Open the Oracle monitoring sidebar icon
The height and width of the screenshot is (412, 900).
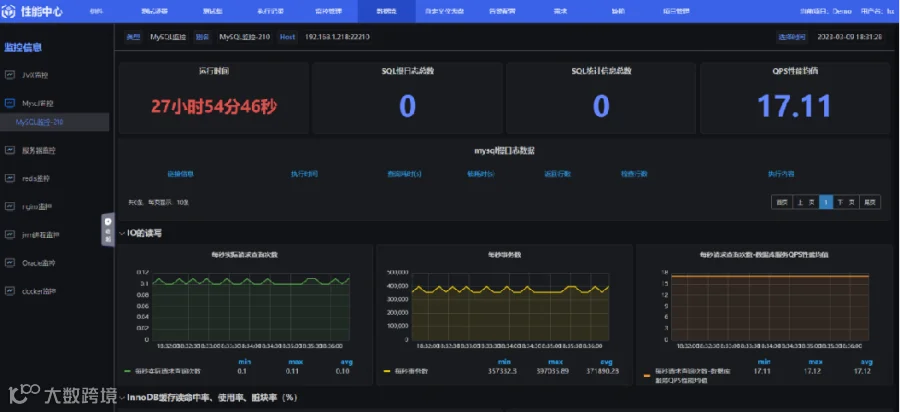(10, 263)
